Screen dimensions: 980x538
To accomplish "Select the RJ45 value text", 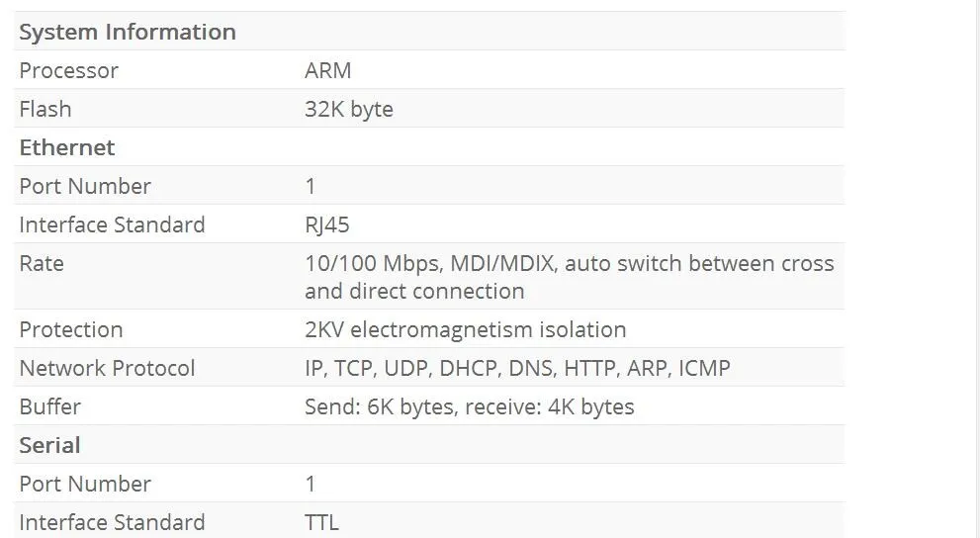I will [326, 224].
